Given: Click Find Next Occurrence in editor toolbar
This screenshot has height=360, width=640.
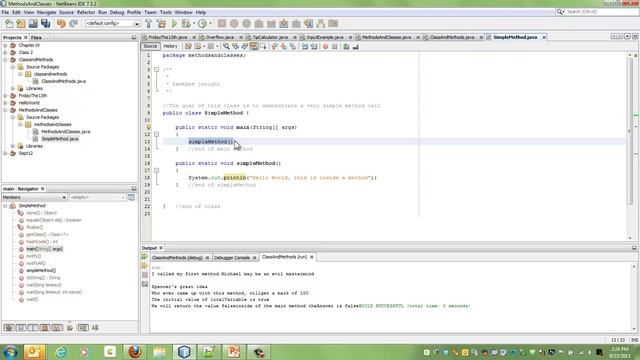Looking at the screenshot, I should pyautogui.click(x=244, y=47).
